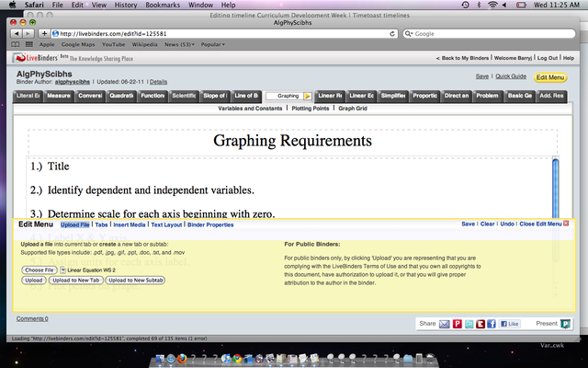This screenshot has width=588, height=368.
Task: Go back with Safari back arrow
Action: [17, 33]
